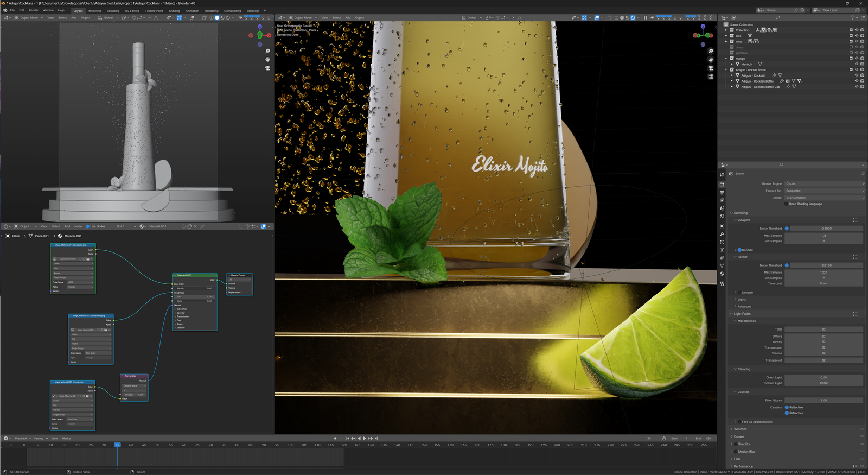
Task: Click the outliner search magnifier
Action: coord(777,17)
